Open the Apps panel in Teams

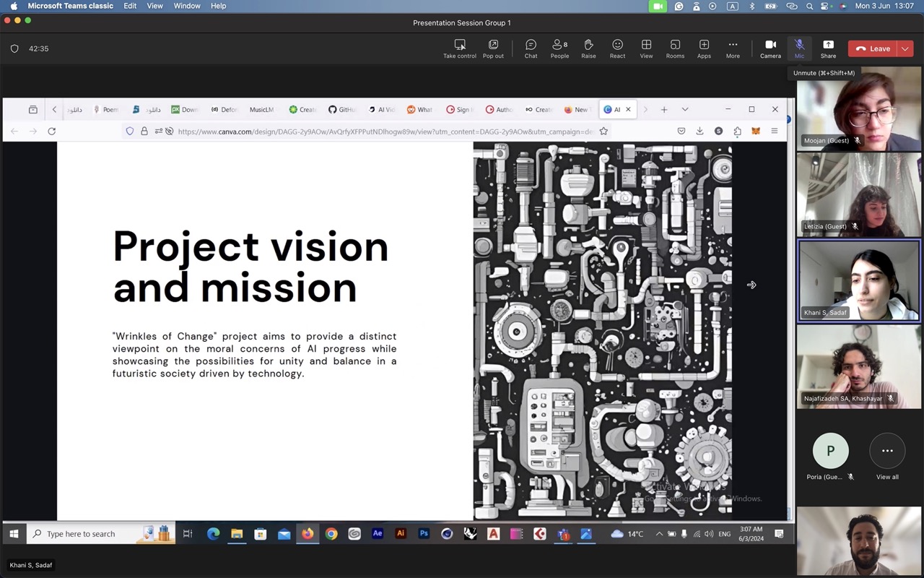point(704,48)
